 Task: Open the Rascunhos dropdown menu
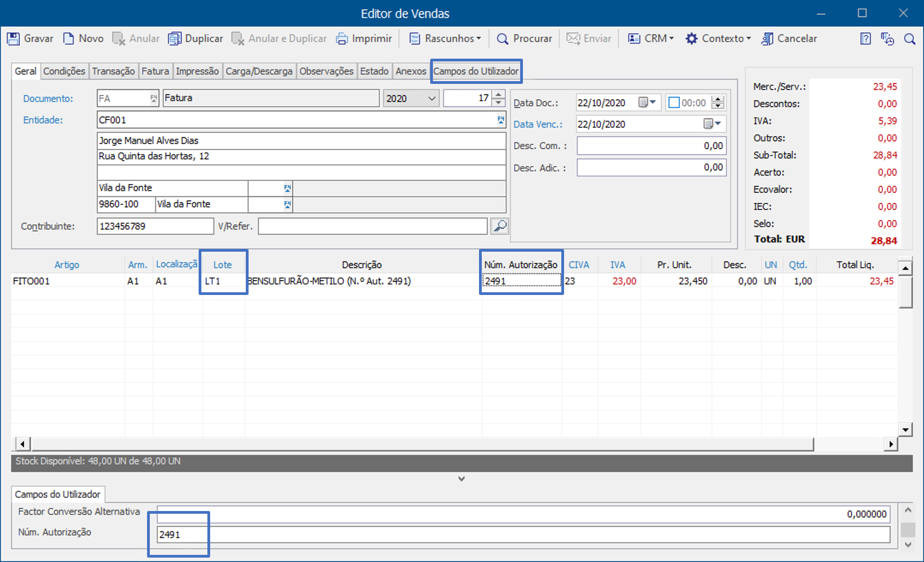click(446, 38)
